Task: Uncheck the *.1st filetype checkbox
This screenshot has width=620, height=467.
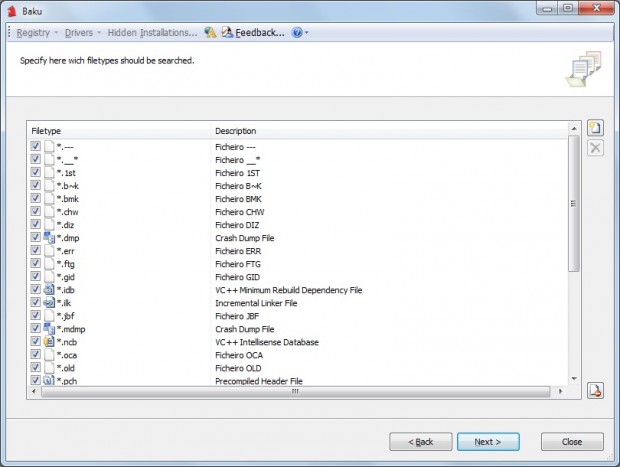Action: [x=36, y=172]
